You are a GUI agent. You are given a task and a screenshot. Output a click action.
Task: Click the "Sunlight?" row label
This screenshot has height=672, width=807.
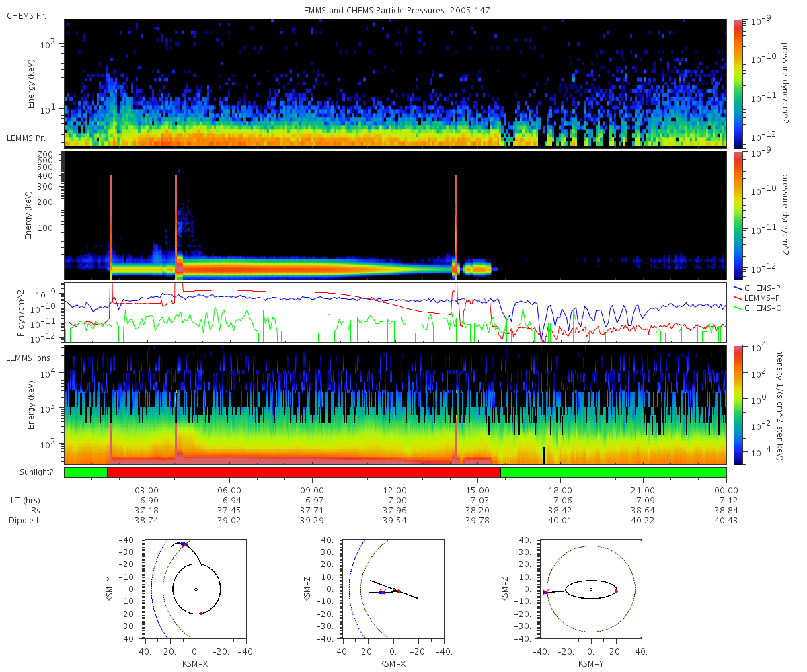(x=36, y=472)
